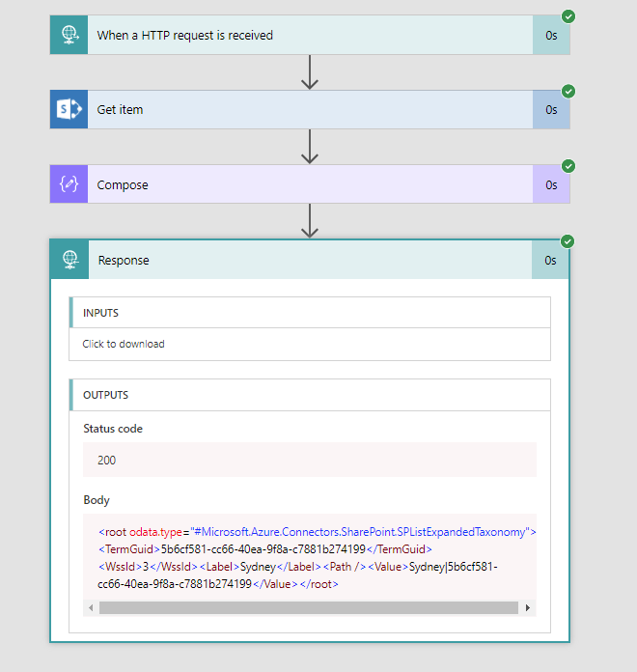Click the HTTP request trigger globe icon

pyautogui.click(x=69, y=35)
